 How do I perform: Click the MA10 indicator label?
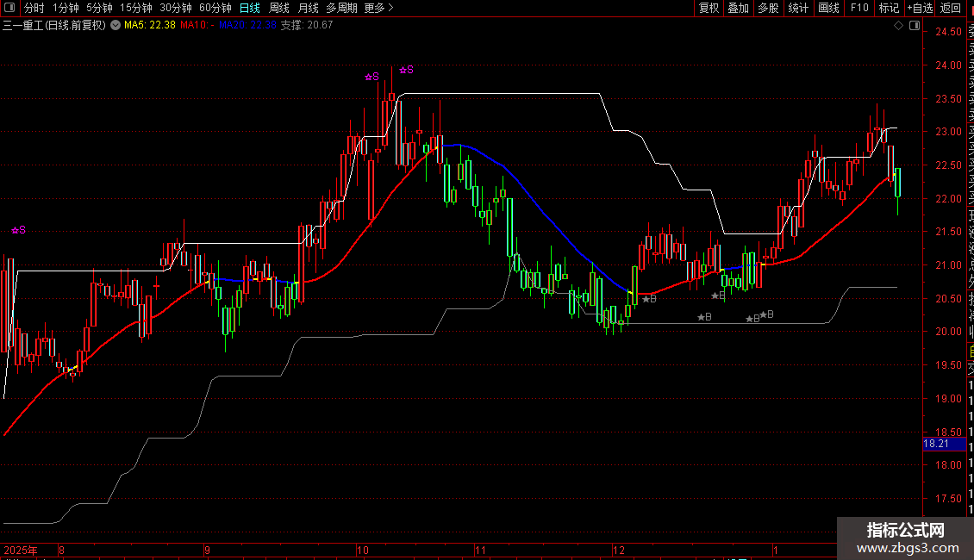[197, 25]
